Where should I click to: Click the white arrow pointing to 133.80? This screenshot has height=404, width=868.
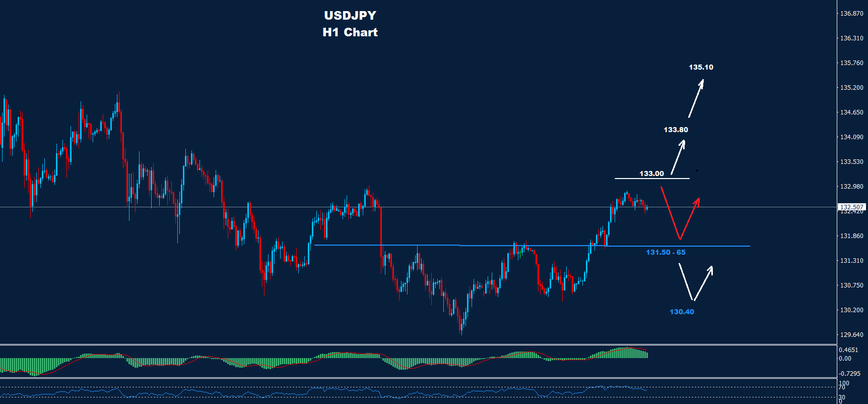678,157
